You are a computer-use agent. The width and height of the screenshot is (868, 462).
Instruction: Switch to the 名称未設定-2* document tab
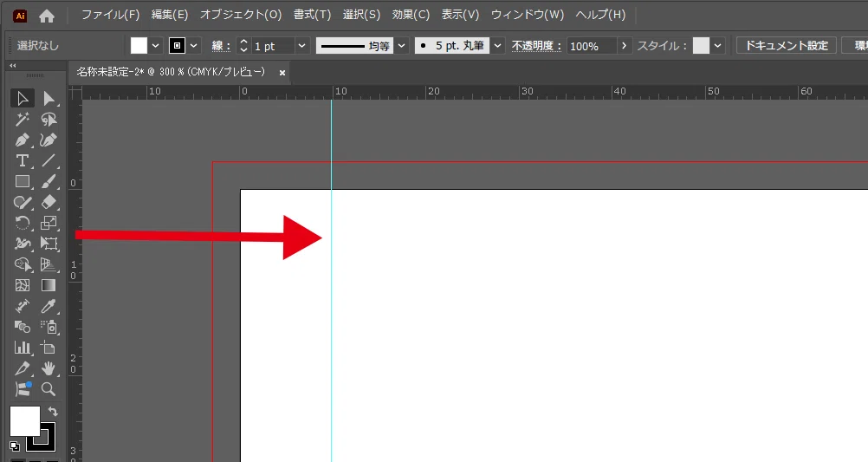(x=171, y=72)
